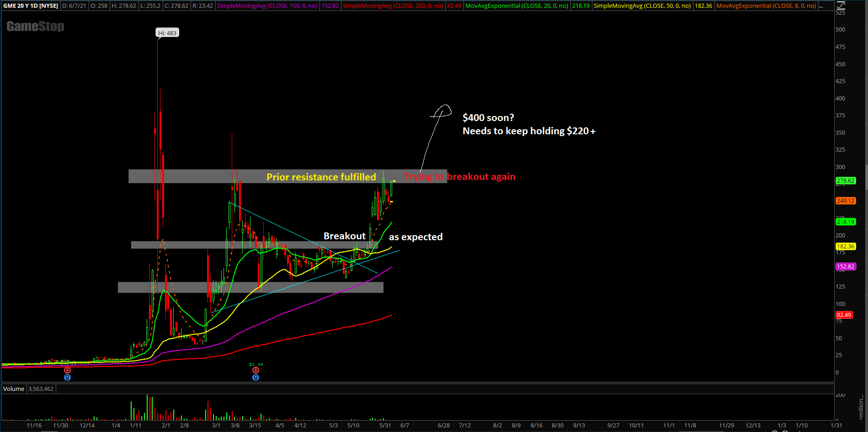Click the 218.19 study value in the header

click(x=581, y=6)
